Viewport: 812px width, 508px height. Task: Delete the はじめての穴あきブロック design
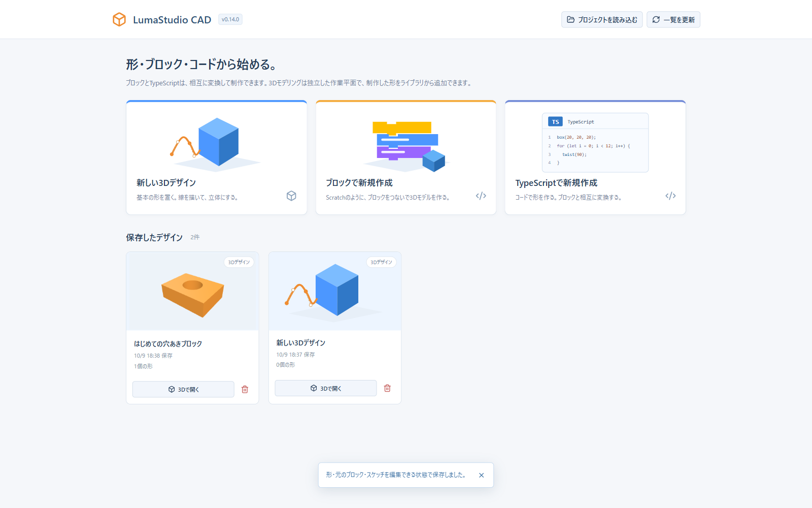click(x=245, y=390)
